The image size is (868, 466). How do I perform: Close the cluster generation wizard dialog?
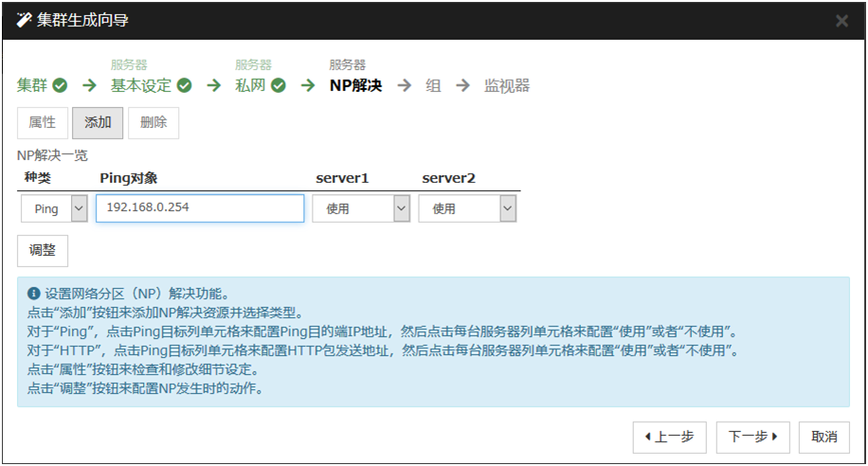pos(841,20)
